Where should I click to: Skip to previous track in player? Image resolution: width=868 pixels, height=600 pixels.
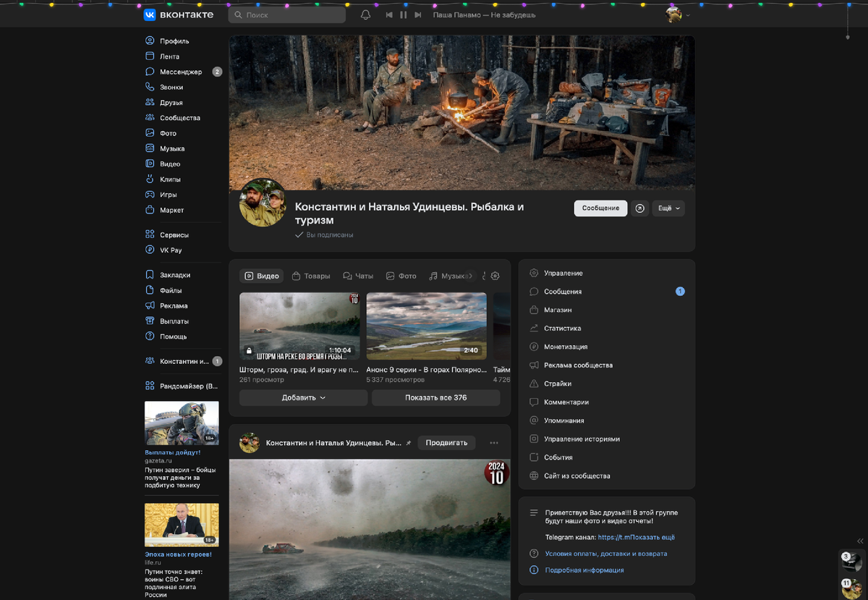click(389, 14)
